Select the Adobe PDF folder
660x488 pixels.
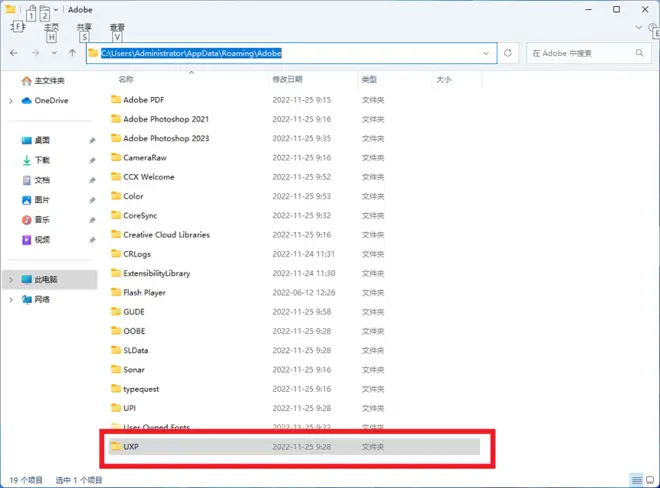(x=137, y=100)
